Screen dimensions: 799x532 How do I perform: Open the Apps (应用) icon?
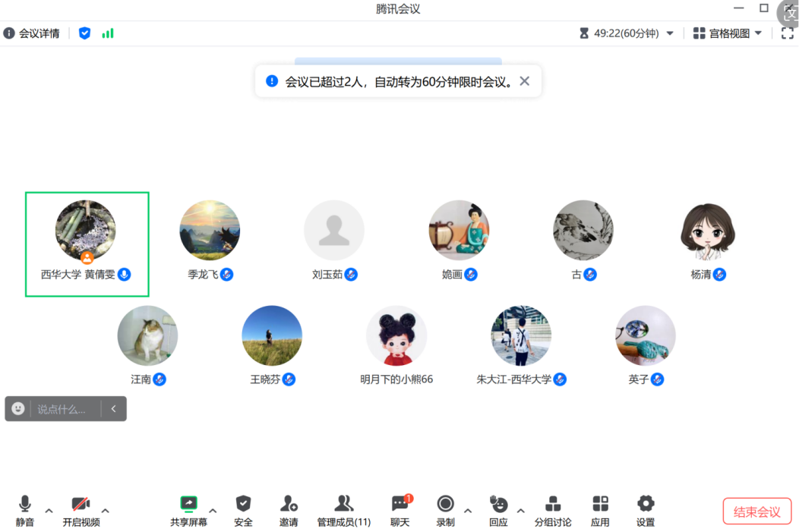click(x=600, y=504)
